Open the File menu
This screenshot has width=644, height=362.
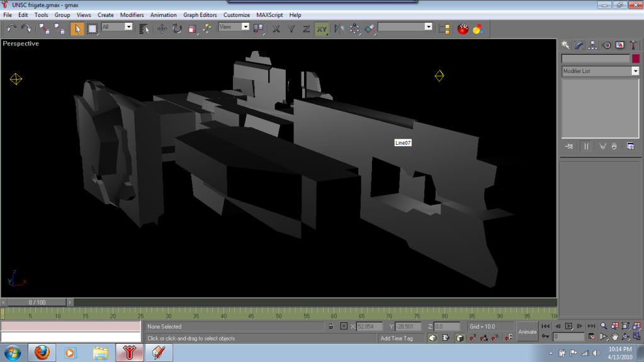point(8,14)
